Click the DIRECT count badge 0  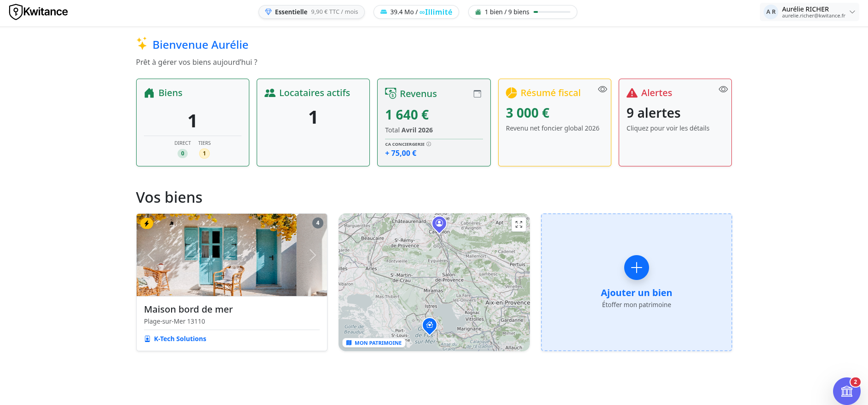point(183,154)
